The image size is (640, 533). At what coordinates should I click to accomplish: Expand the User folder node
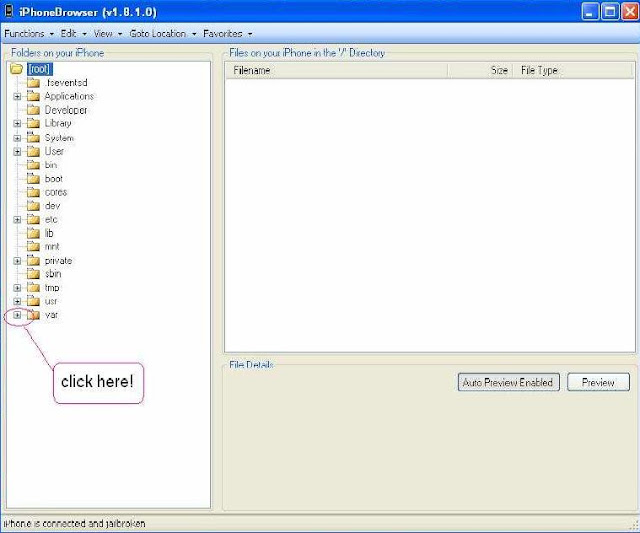point(17,152)
